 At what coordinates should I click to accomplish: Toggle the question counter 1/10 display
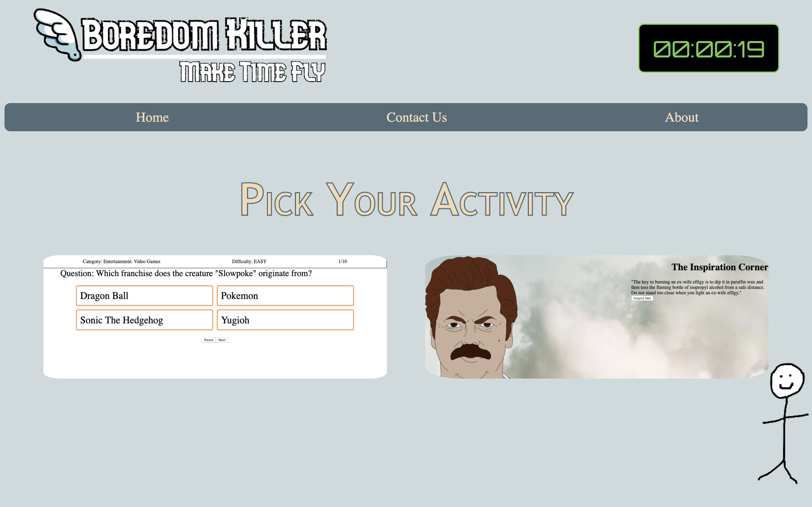pyautogui.click(x=342, y=261)
